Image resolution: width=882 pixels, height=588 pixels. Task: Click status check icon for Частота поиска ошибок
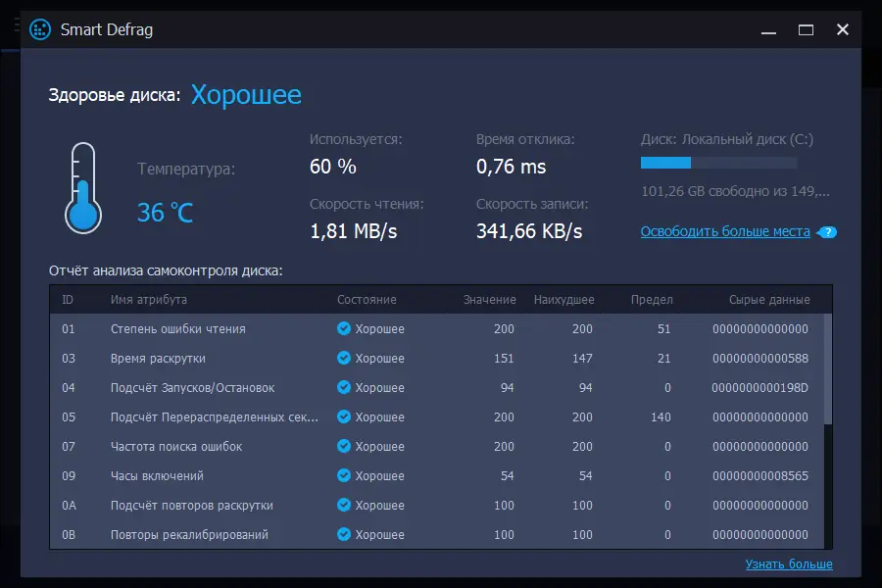[344, 447]
